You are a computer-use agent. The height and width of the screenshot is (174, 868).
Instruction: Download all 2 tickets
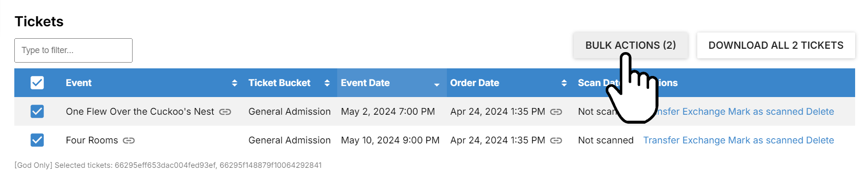[776, 45]
